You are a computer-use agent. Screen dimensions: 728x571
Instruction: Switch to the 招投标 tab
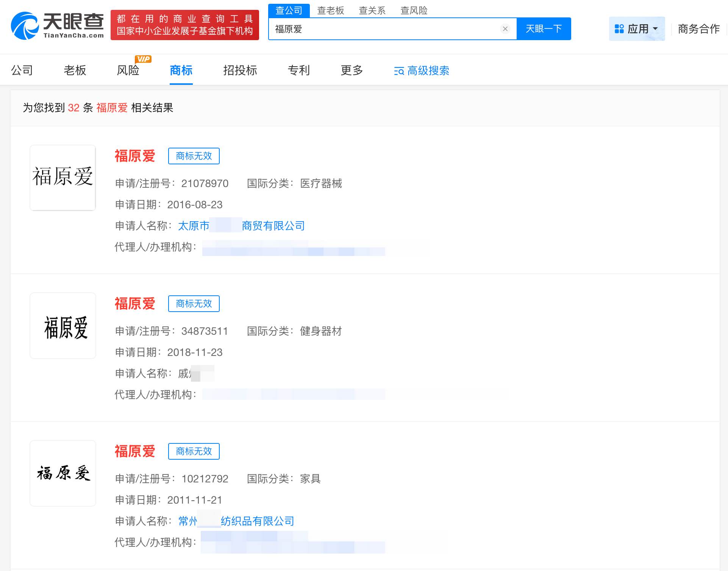pyautogui.click(x=240, y=70)
